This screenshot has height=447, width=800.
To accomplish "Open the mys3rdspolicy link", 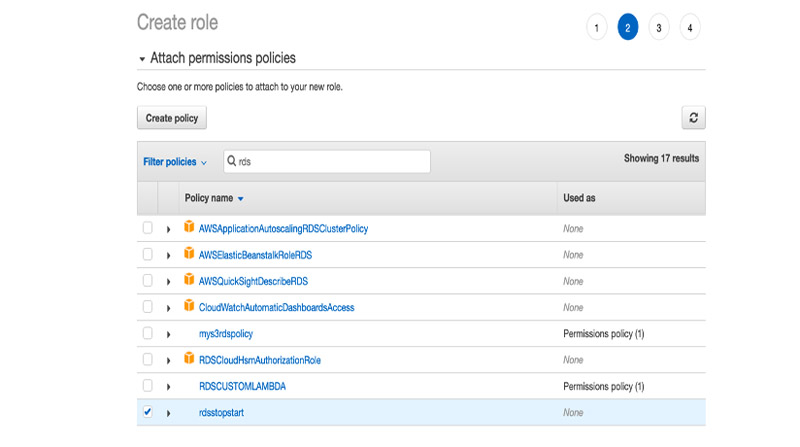I will pos(226,334).
